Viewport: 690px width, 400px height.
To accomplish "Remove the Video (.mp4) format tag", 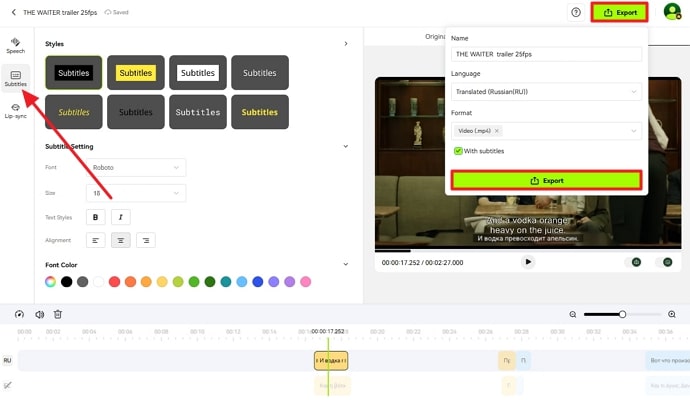I will 496,131.
